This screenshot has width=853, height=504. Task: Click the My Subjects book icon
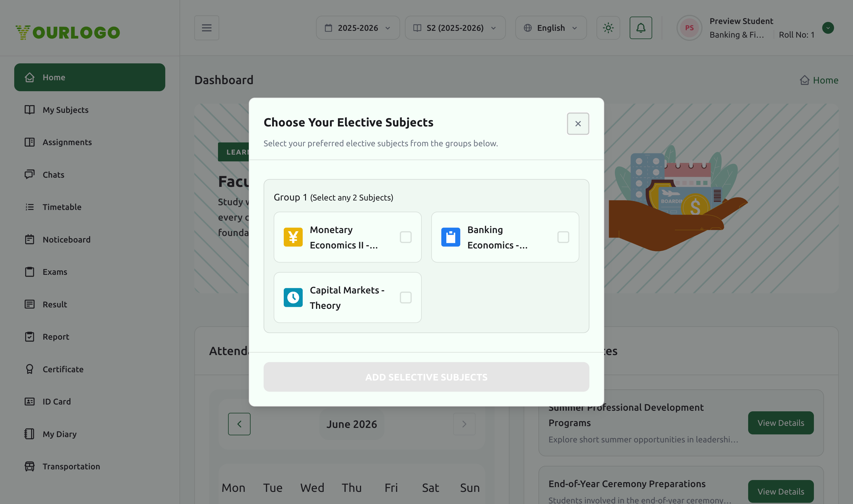[x=30, y=110]
